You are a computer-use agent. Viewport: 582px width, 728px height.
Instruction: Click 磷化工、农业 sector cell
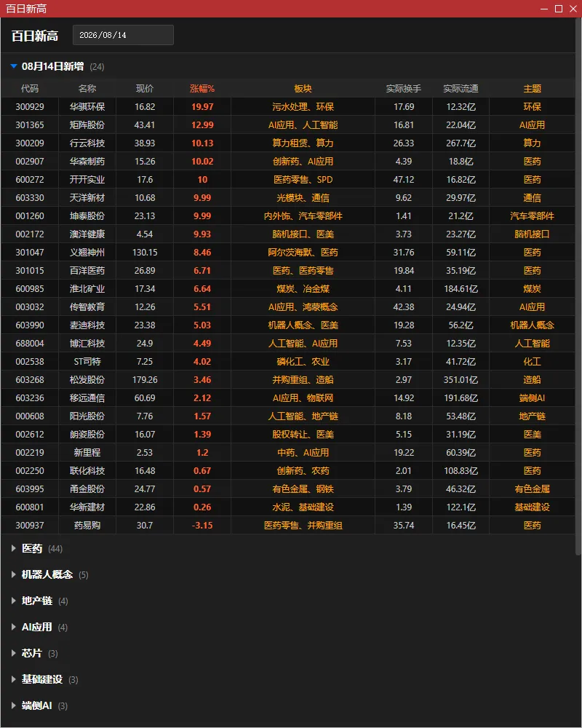coord(303,362)
